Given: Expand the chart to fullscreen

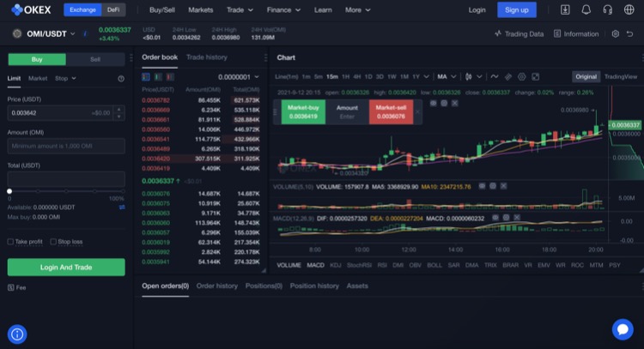Looking at the screenshot, I should 536,76.
